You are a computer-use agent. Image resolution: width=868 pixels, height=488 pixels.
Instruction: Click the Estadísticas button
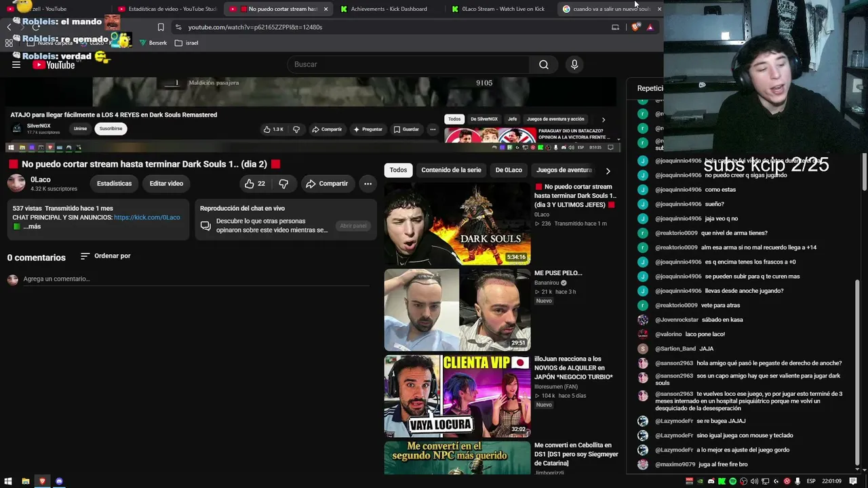pyautogui.click(x=114, y=184)
